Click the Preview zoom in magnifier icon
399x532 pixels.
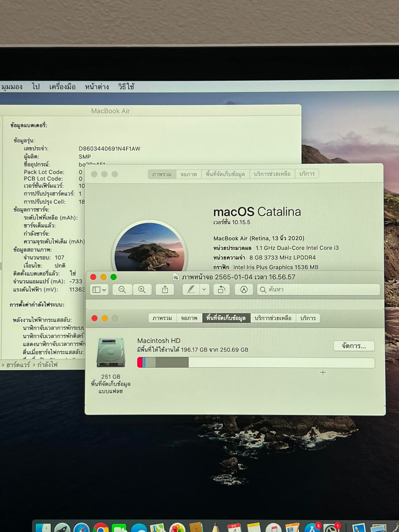(142, 289)
